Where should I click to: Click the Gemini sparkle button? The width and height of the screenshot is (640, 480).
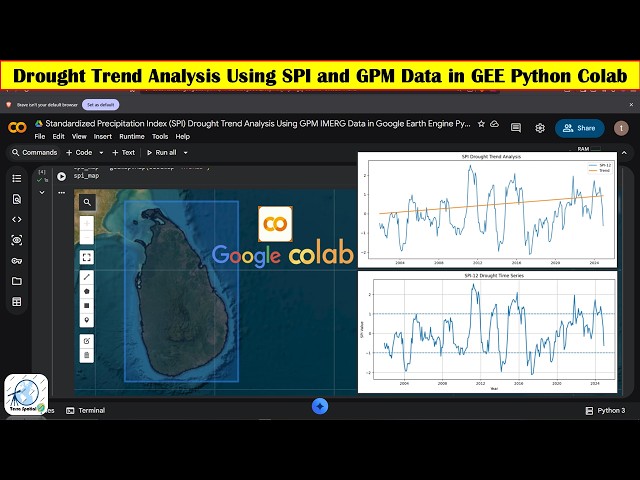pos(320,407)
